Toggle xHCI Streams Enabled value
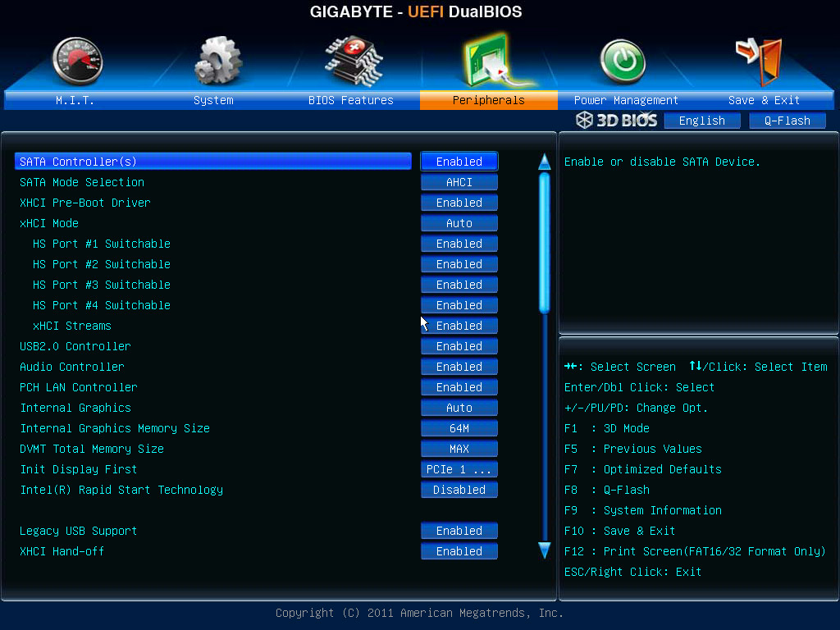The width and height of the screenshot is (840, 630). (x=459, y=326)
